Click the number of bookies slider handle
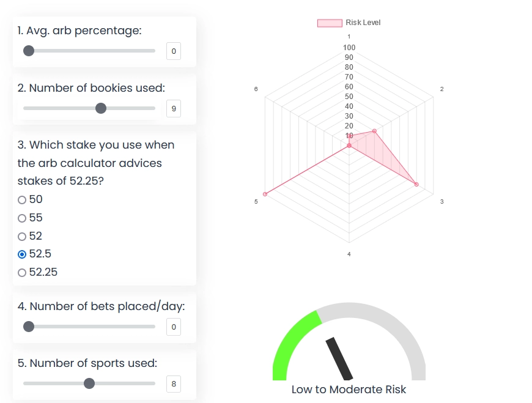This screenshot has height=403, width=532. point(101,108)
